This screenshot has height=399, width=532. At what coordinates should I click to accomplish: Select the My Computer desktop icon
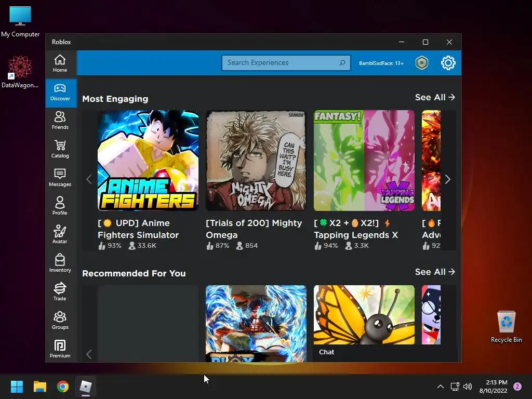(20, 22)
